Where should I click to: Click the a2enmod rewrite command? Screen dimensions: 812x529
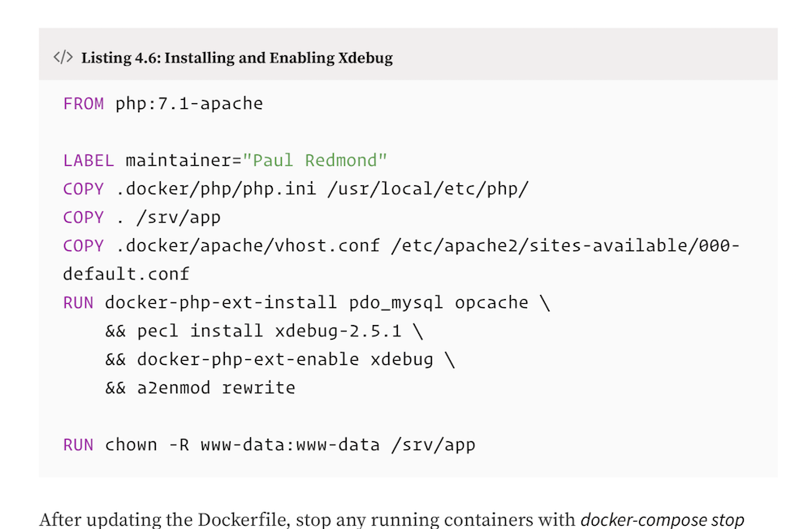(x=217, y=388)
